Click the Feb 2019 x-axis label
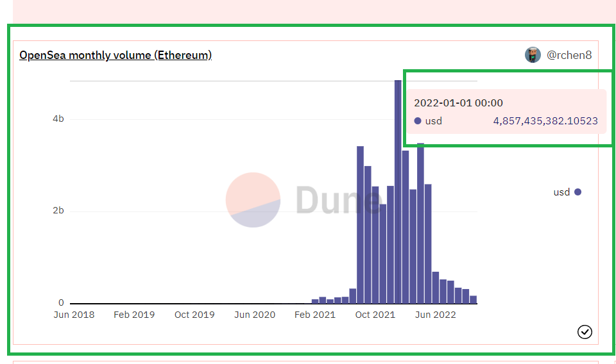This screenshot has width=616, height=364. click(x=134, y=315)
